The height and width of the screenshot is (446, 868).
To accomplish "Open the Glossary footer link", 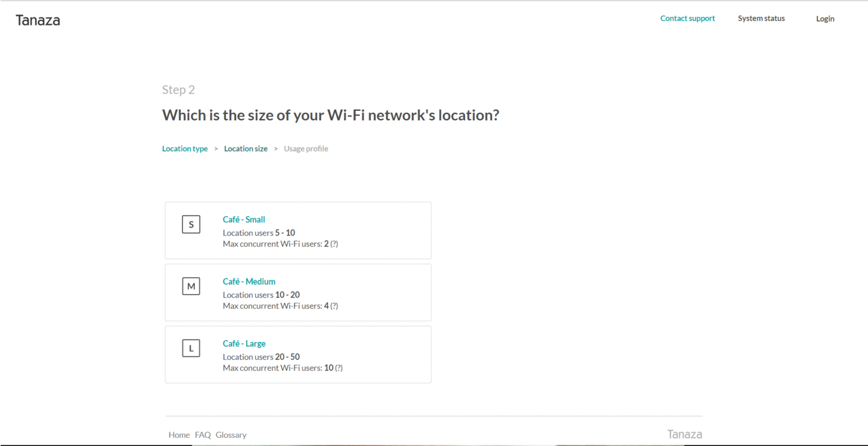I will pos(231,435).
